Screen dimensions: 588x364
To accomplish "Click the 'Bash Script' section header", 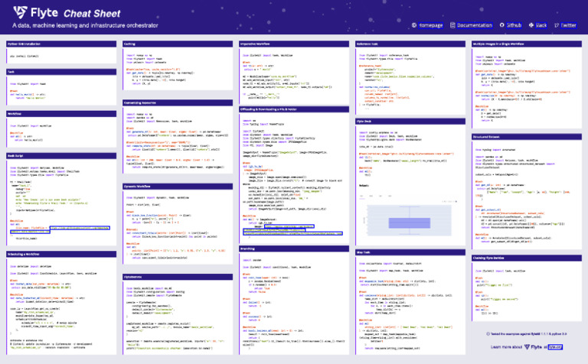I will (x=61, y=155).
